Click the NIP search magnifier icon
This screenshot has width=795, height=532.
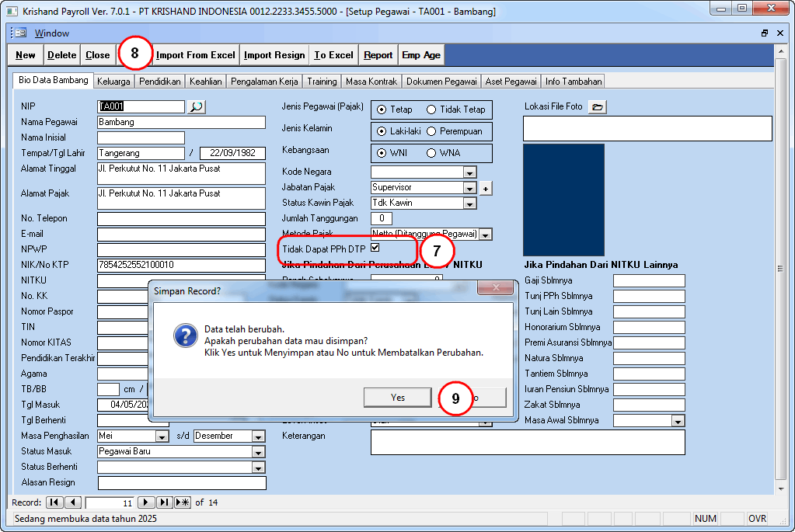click(197, 106)
